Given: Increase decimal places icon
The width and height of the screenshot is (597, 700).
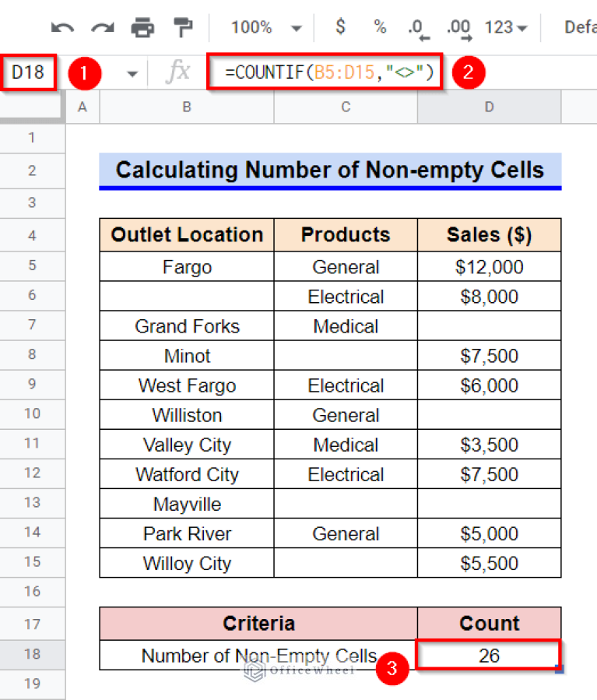Looking at the screenshot, I should pos(458,28).
